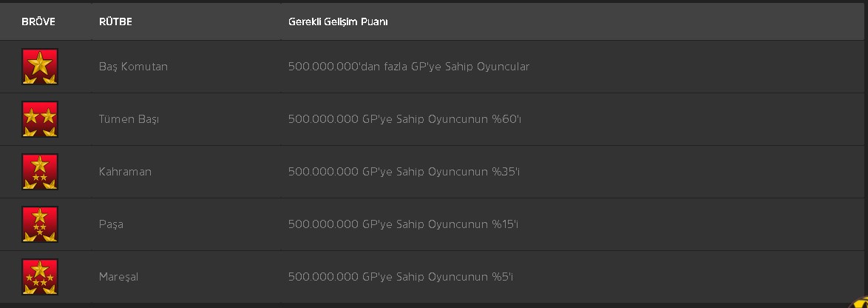
Task: Click the %60'ı requirement description
Action: tap(404, 119)
